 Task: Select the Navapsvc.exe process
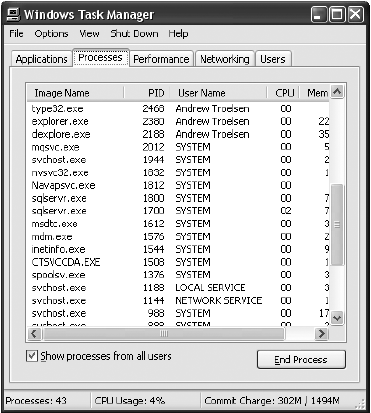click(179, 185)
